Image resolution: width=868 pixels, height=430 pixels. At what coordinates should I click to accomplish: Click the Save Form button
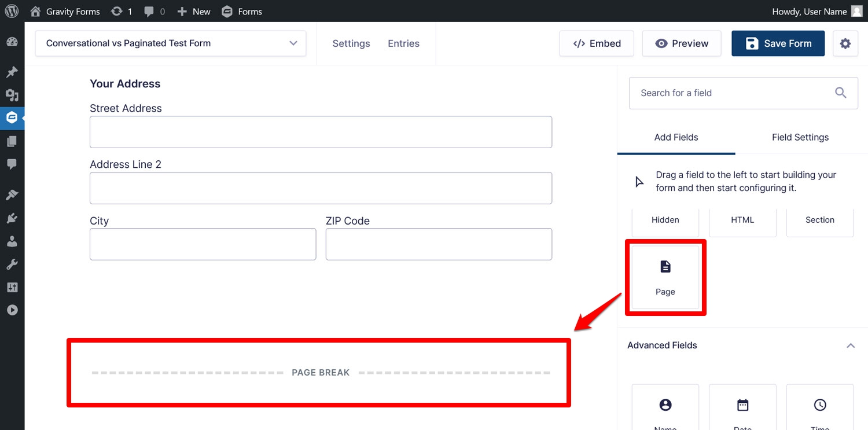(x=778, y=43)
